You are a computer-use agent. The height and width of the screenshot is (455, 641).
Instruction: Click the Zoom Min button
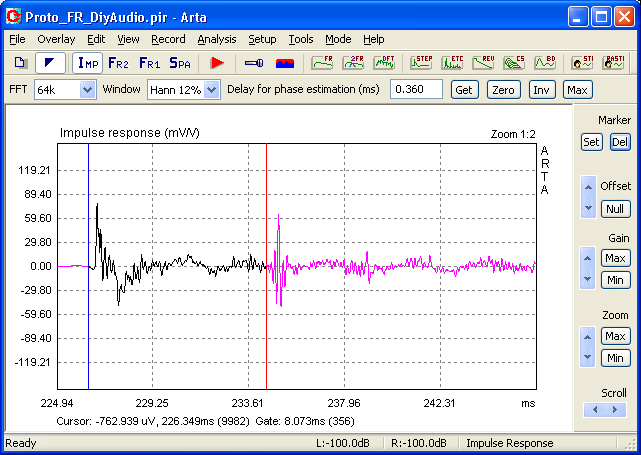615,358
